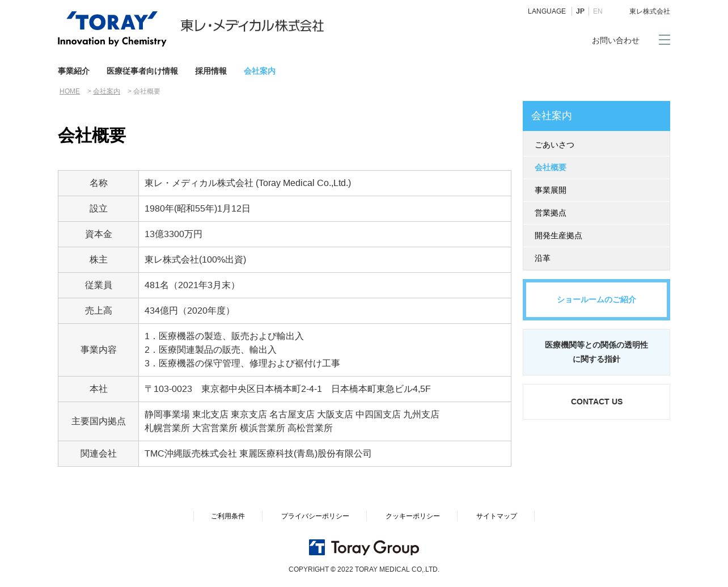Click the 東レ・メディカル株式会社 header title

tap(252, 26)
